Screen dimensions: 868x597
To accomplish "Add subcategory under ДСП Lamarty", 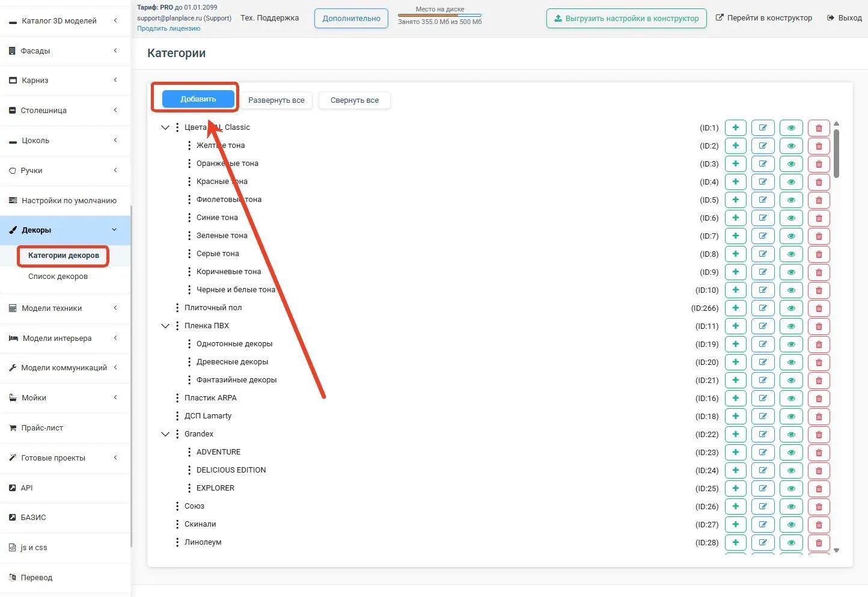I will point(735,416).
